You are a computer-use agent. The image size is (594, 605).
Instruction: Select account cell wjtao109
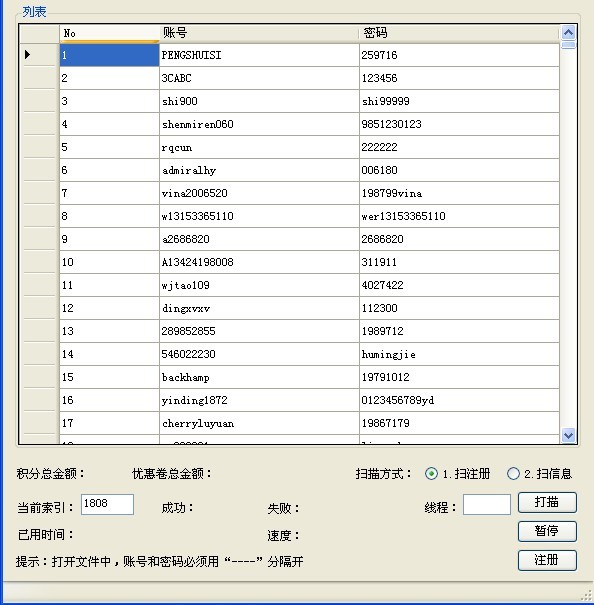point(259,285)
